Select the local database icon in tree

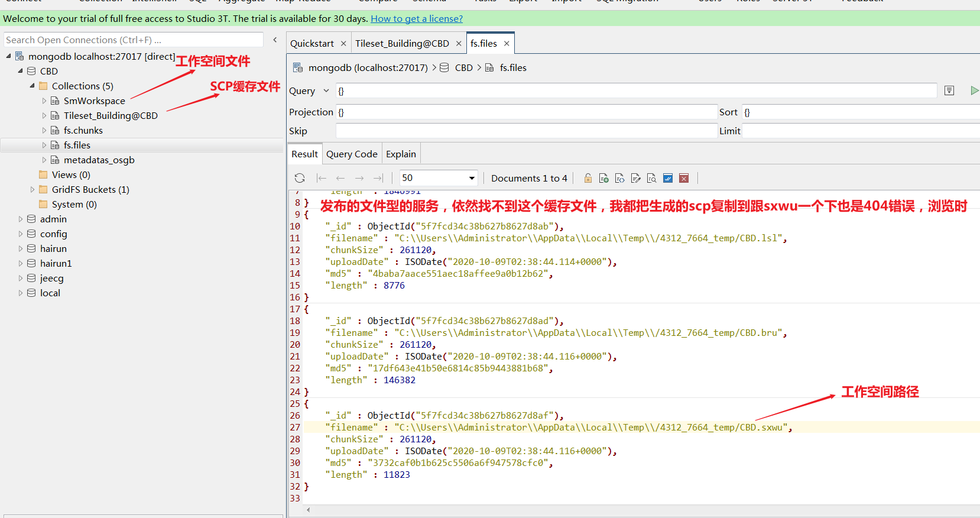click(x=31, y=293)
